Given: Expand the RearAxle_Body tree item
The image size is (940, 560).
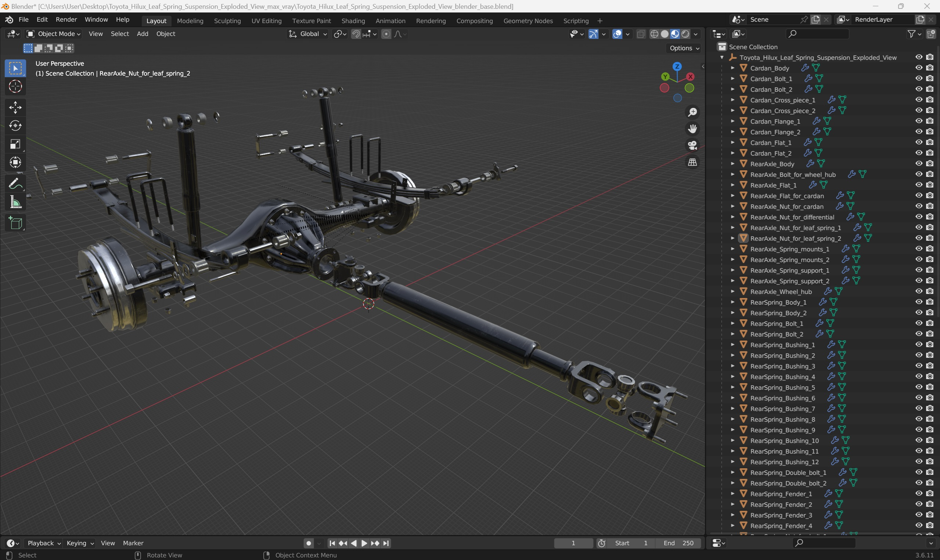Looking at the screenshot, I should coord(732,164).
